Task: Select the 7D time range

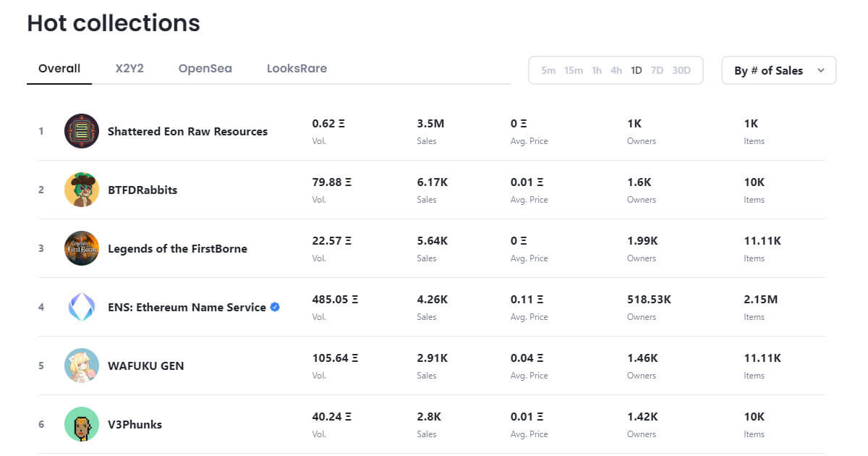Action: click(657, 70)
